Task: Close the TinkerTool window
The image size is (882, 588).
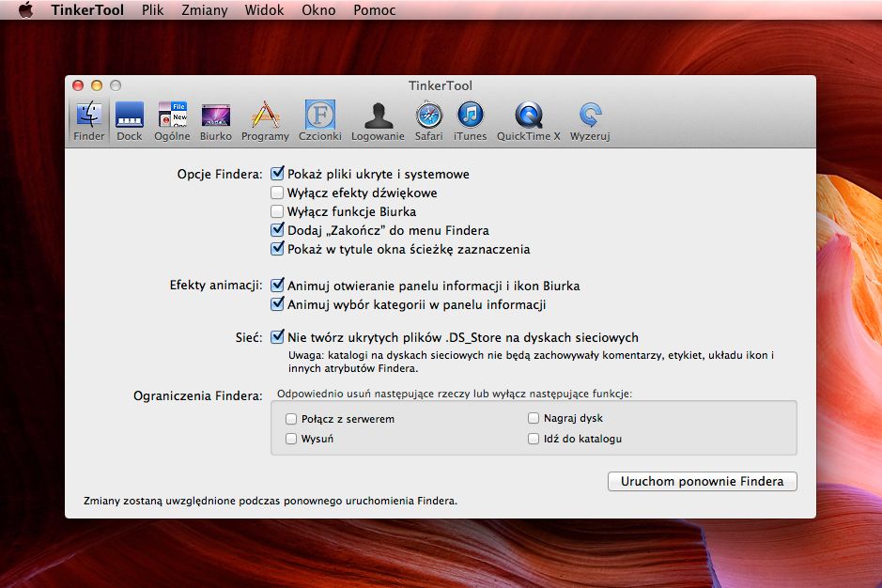Action: coord(78,85)
